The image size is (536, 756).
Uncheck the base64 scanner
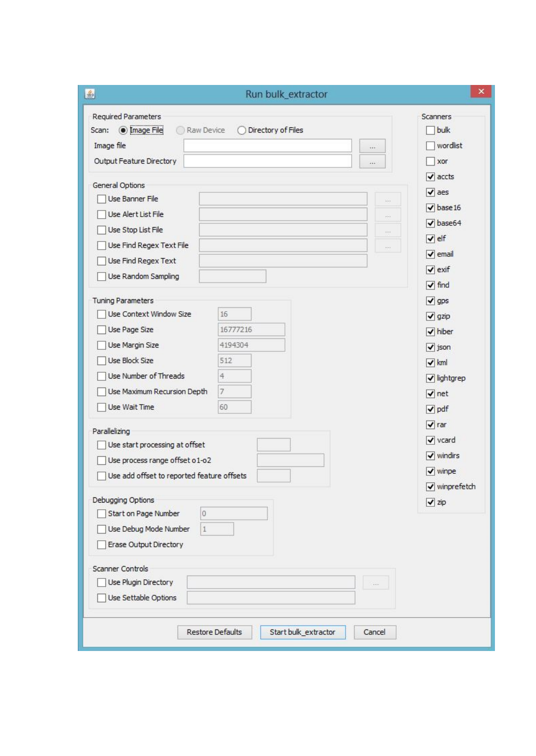click(430, 223)
